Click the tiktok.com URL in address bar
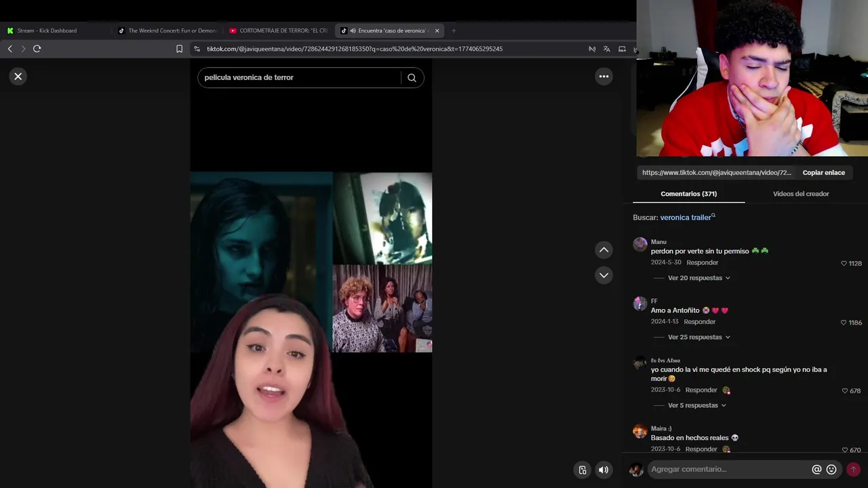This screenshot has height=488, width=868. pyautogui.click(x=354, y=49)
